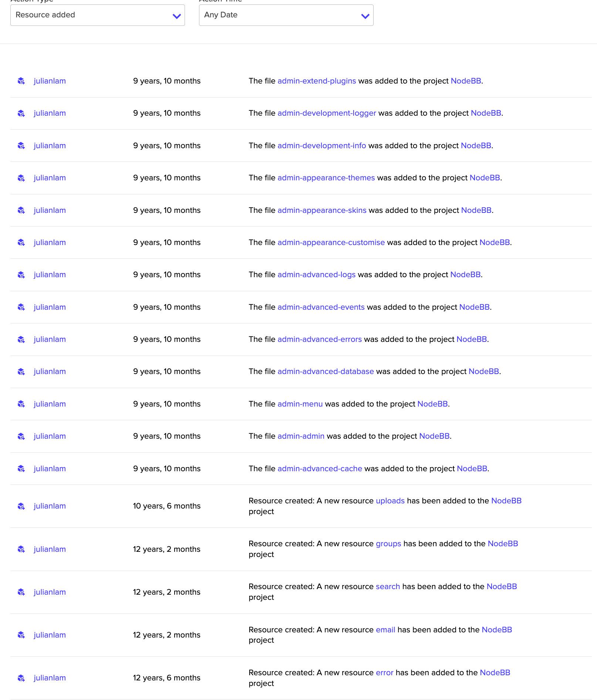Viewport: 597px width, 700px height.
Task: Open NodeBB project link in admin-advanced-events row
Action: pos(474,307)
